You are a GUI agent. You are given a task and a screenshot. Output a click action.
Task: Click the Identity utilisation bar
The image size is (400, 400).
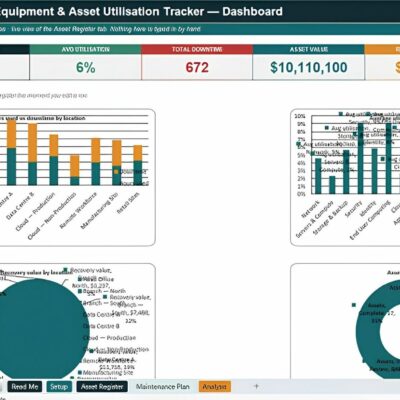(374, 171)
